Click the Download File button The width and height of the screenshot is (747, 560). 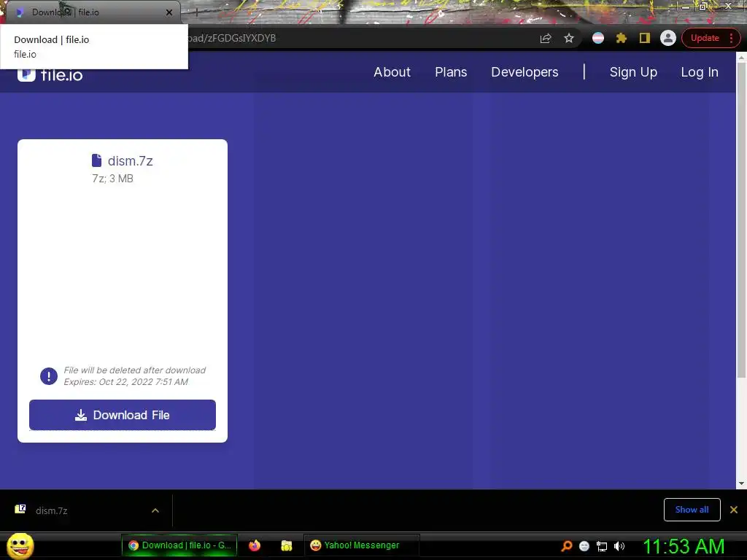(123, 415)
